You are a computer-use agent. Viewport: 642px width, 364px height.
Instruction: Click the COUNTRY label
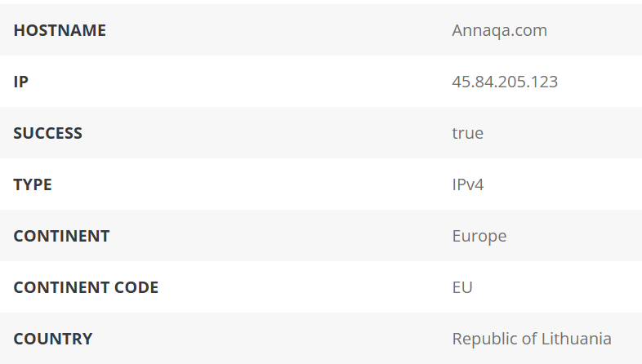coord(53,339)
